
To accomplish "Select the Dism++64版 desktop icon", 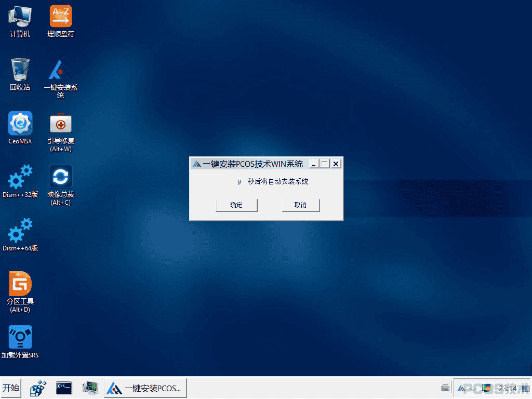I will (20, 235).
